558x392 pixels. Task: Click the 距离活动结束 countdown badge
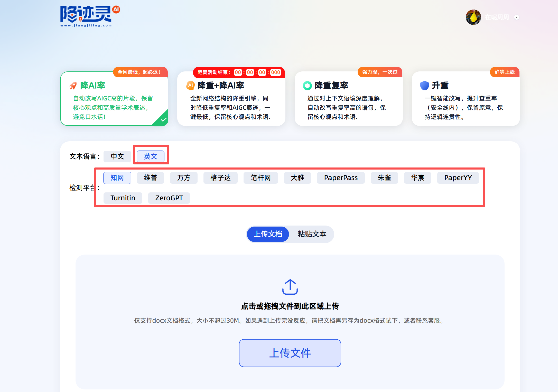click(239, 72)
